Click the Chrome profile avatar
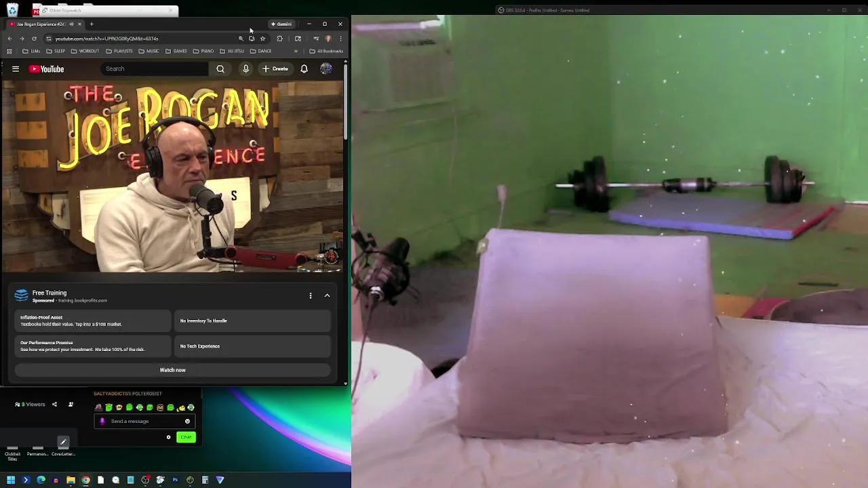The image size is (868, 488). [x=328, y=39]
